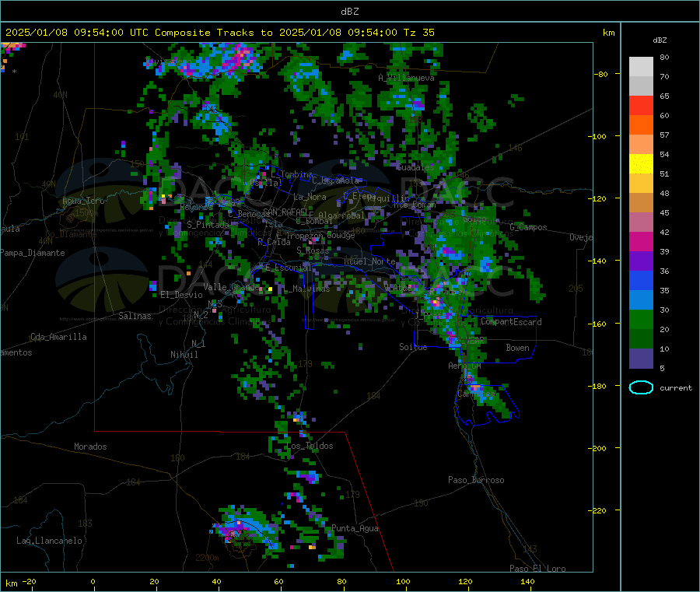Click the 'Pampa_Diamante' map label
Viewport: 700px width, 592px height.
[32, 253]
